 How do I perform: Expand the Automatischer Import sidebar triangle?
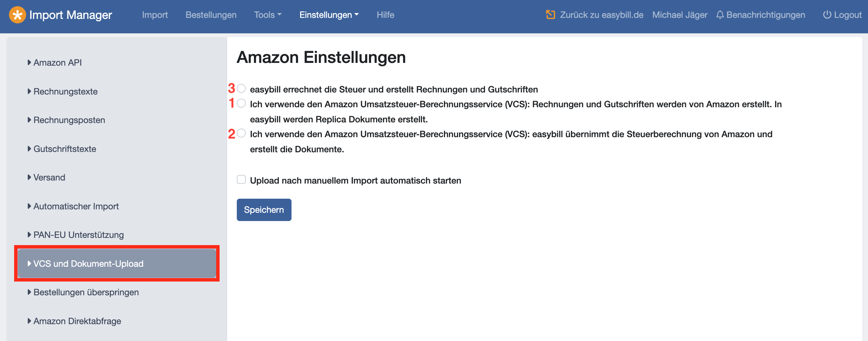click(29, 206)
